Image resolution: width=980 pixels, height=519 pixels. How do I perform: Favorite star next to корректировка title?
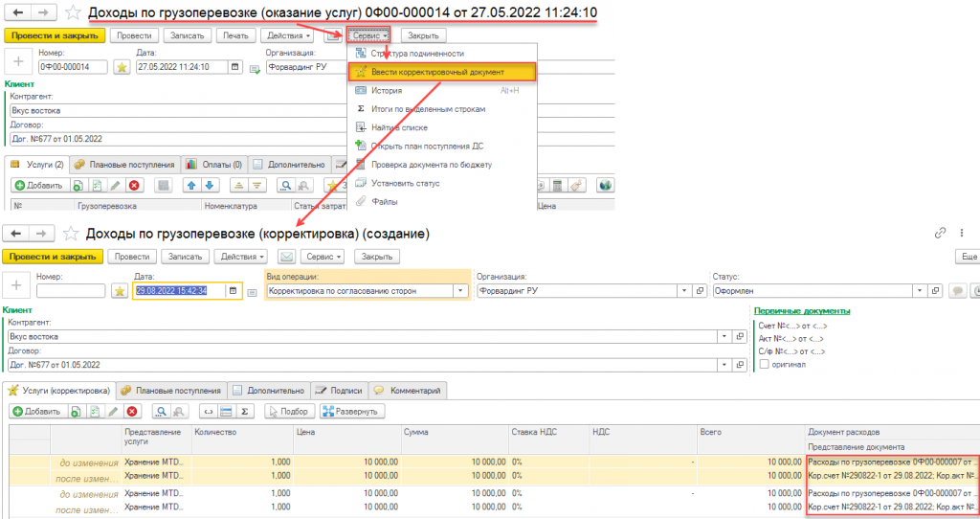pos(71,234)
